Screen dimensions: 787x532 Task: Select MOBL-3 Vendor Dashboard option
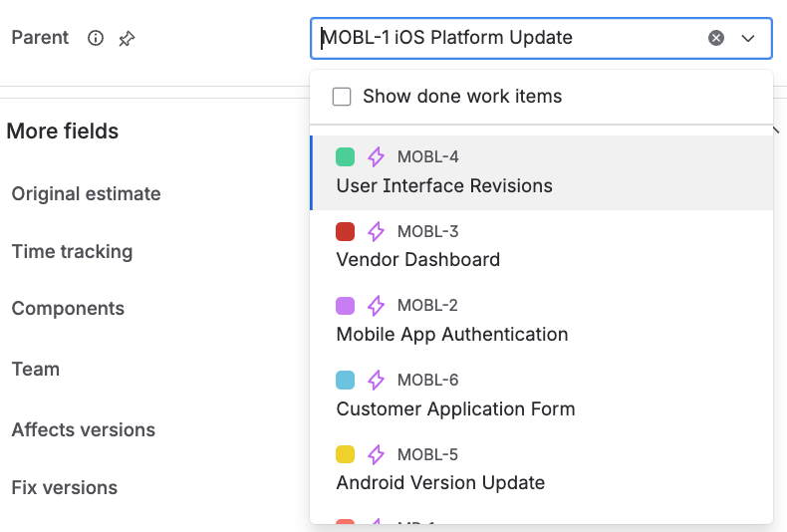click(x=542, y=246)
